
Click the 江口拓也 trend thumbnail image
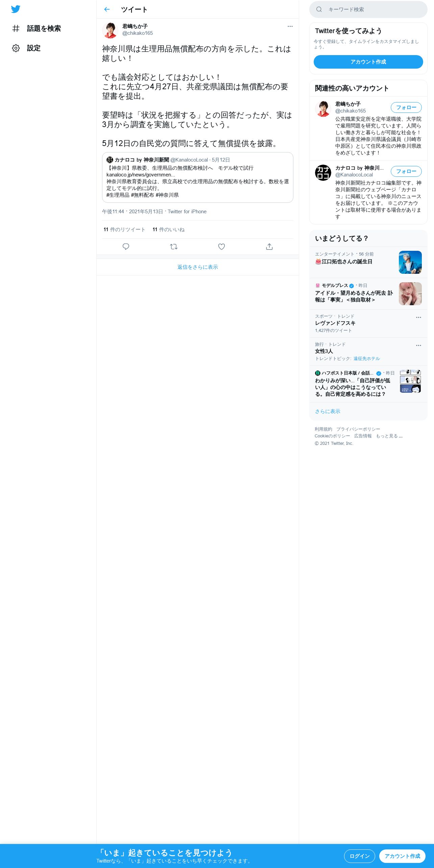pyautogui.click(x=410, y=262)
